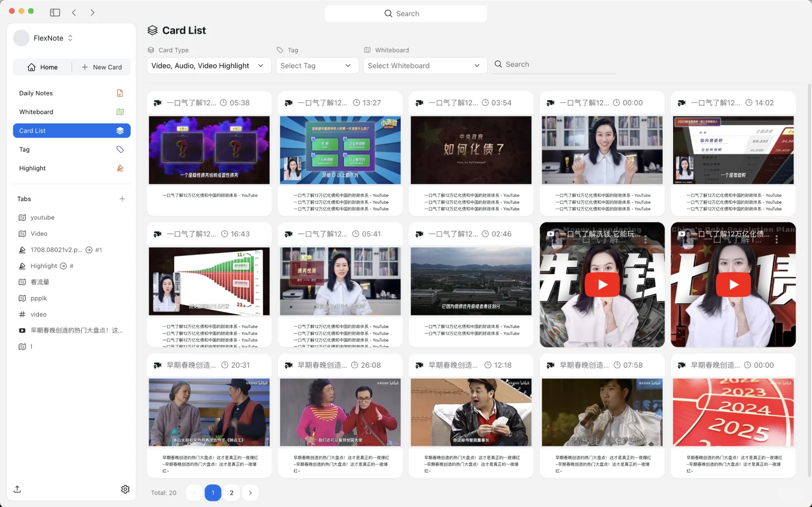
Task: Open the Select Tag dropdown
Action: (317, 66)
